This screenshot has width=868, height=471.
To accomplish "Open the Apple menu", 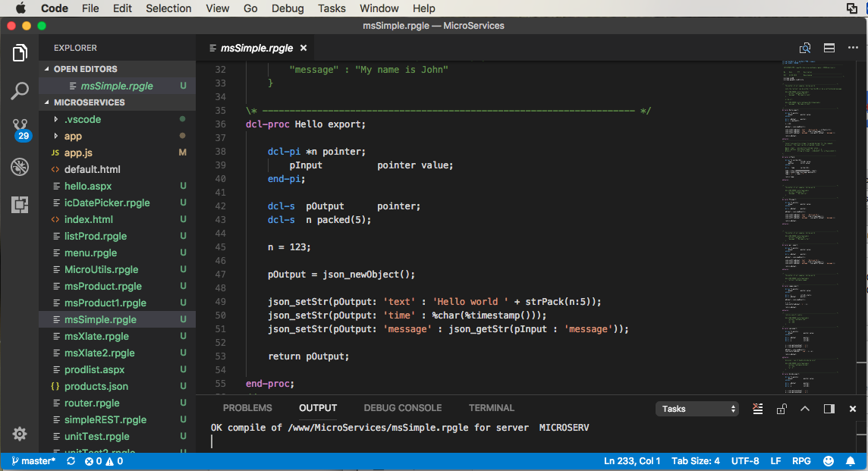I will click(20, 8).
